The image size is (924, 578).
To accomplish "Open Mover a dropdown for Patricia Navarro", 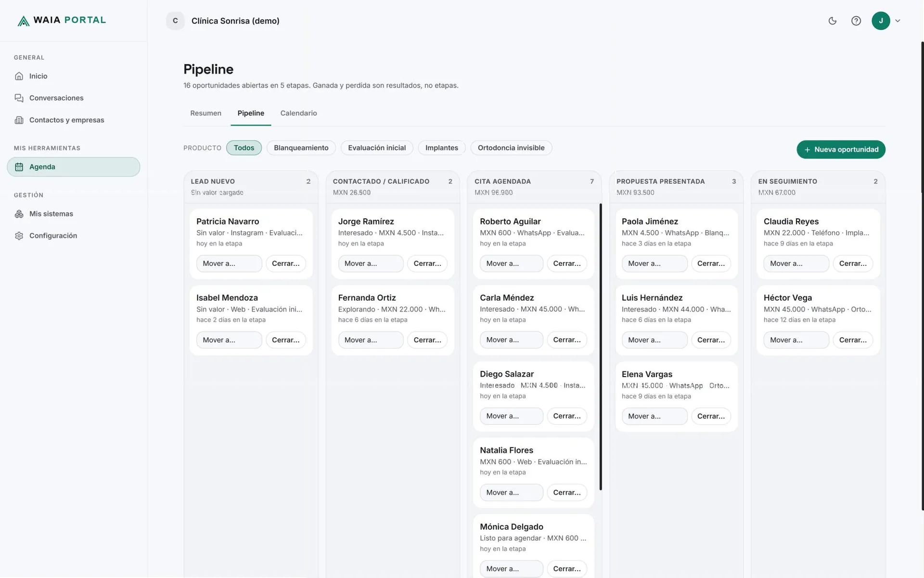I will click(x=229, y=263).
